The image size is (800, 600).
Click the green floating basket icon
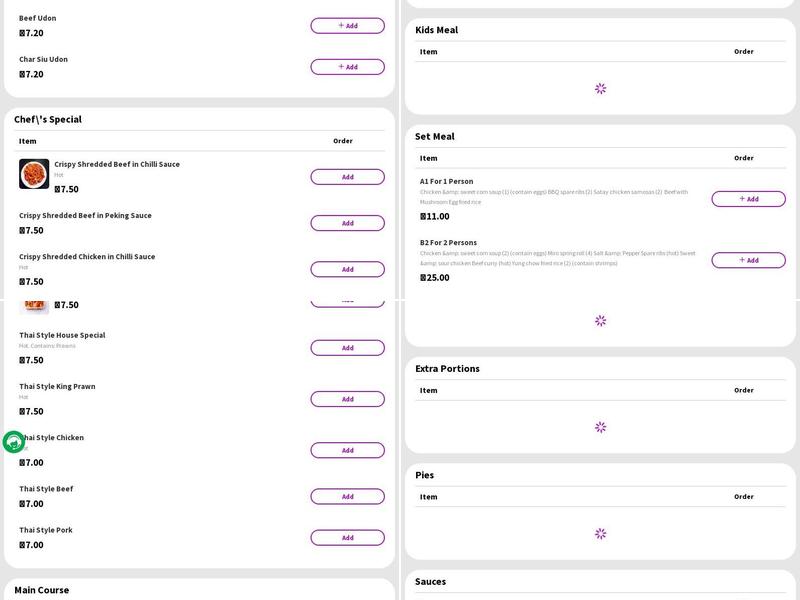point(14,442)
